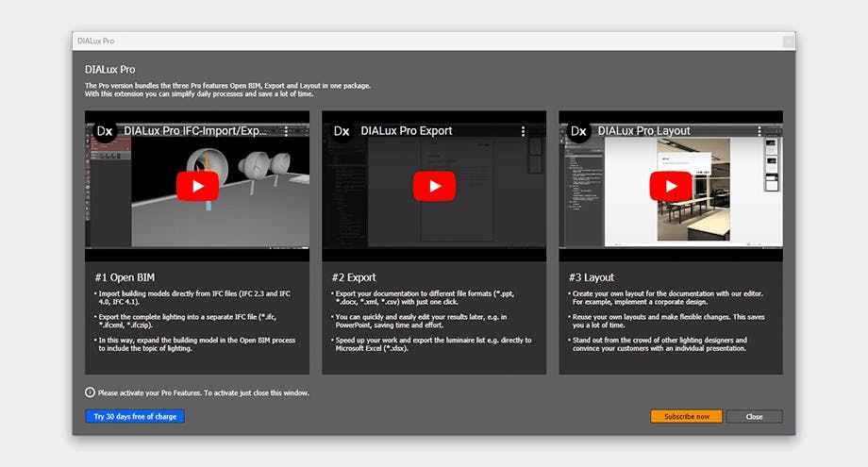
Task: Click the 'DIALux Pro IFC-Import/Exp...' video title
Action: (195, 131)
